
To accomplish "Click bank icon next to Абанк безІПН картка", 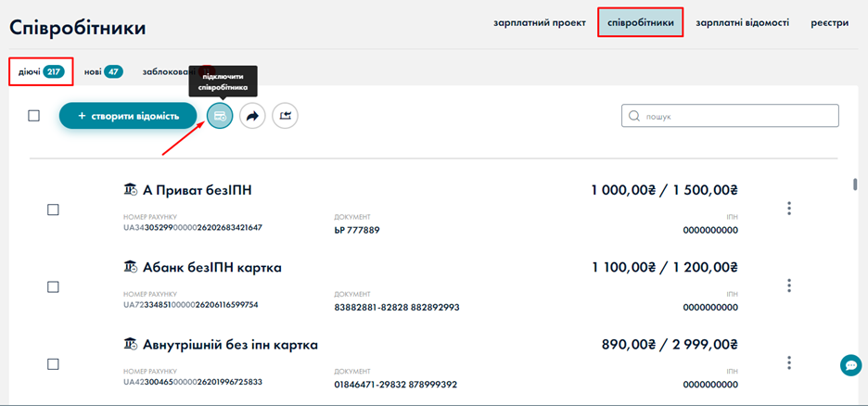I will click(131, 267).
